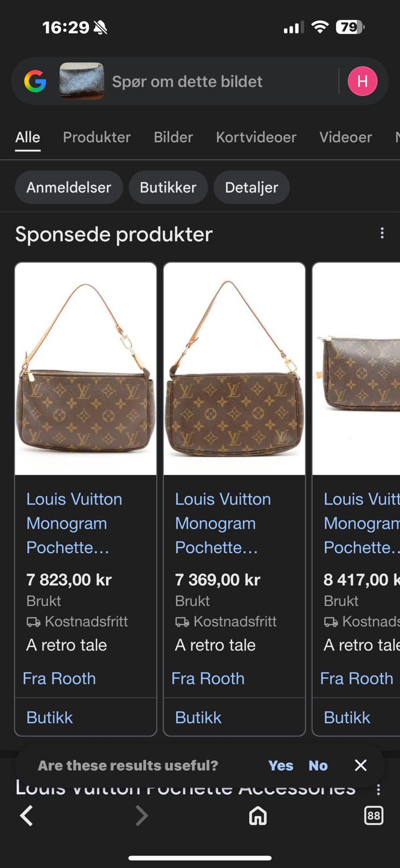Open the Kortvideoer tab

point(256,137)
